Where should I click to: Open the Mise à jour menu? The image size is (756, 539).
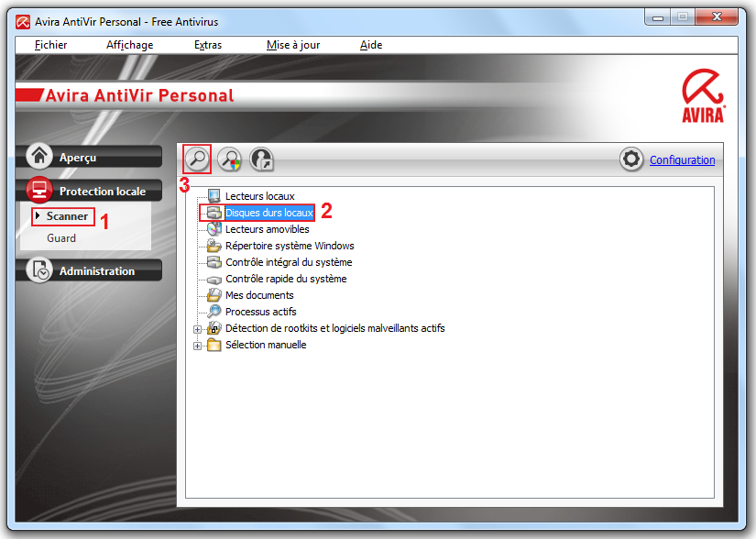(x=292, y=44)
